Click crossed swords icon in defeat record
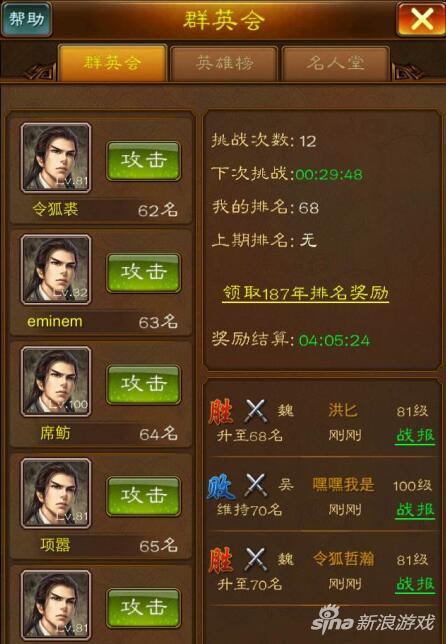The height and width of the screenshot is (644, 446). pyautogui.click(x=256, y=485)
